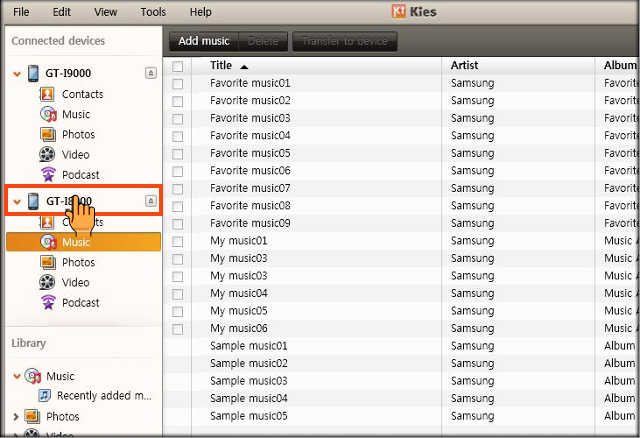The width and height of the screenshot is (640, 438).
Task: Select the Sample music04 row title
Action: pyautogui.click(x=249, y=398)
